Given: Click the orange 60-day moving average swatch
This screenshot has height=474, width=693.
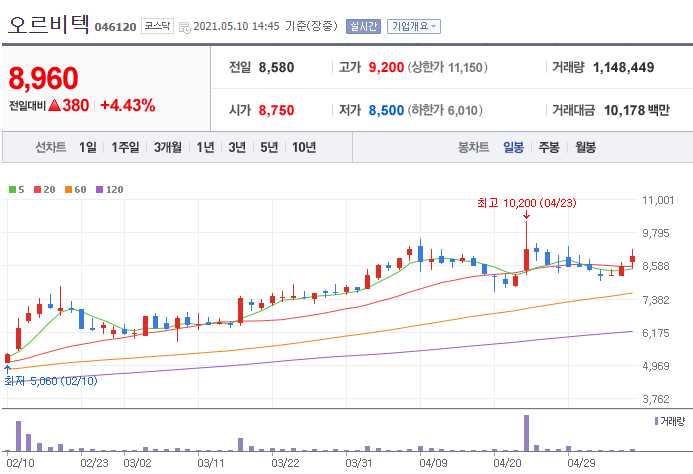Looking at the screenshot, I should (x=69, y=190).
